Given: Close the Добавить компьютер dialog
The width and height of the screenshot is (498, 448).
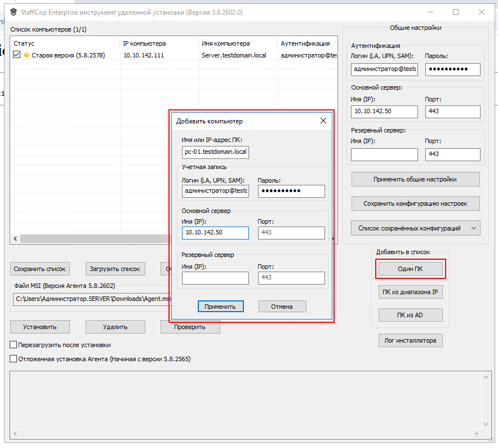Looking at the screenshot, I should pos(323,121).
